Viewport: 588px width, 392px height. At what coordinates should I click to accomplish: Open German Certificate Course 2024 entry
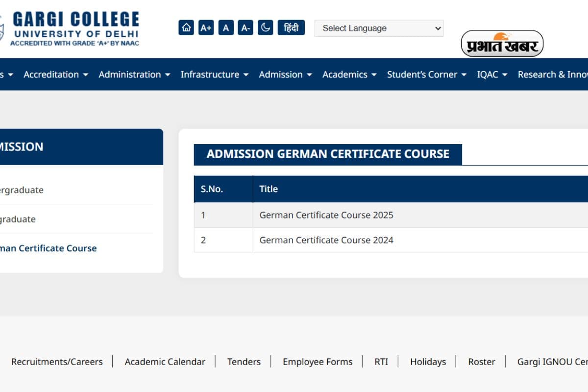(x=326, y=240)
